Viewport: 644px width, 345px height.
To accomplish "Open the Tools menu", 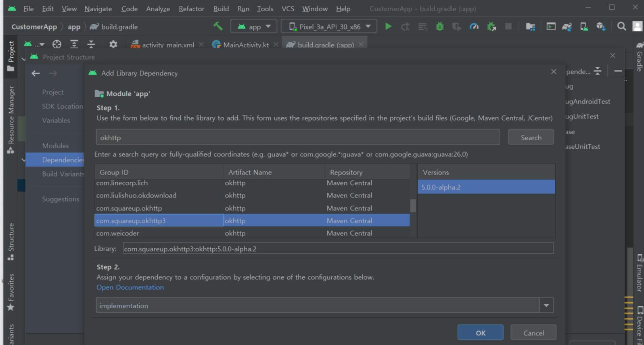I will point(265,8).
